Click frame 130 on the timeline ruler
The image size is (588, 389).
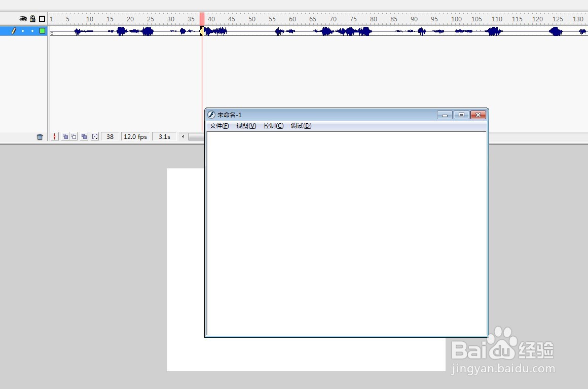click(x=578, y=19)
